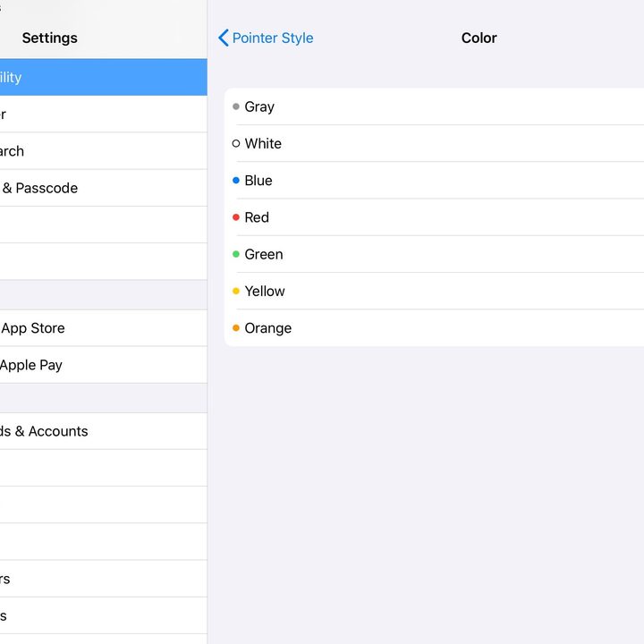
Task: Click the blue color dot
Action: (236, 181)
